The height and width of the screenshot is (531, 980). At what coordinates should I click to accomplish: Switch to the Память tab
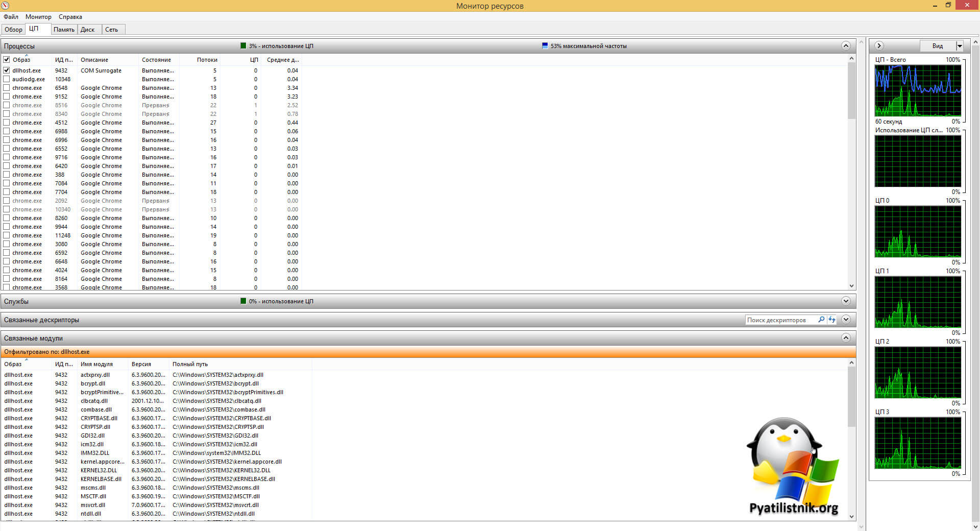(64, 30)
